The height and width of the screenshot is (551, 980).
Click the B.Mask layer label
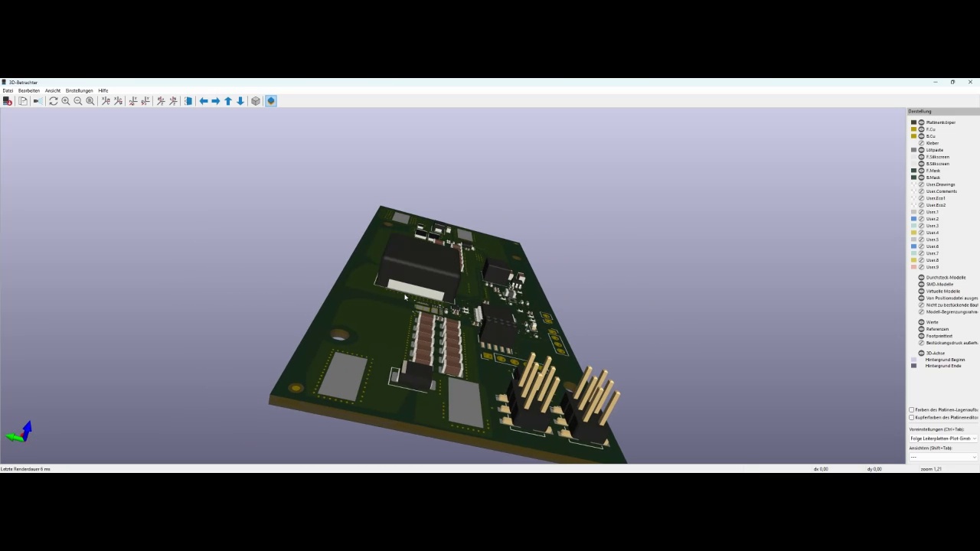pos(933,178)
